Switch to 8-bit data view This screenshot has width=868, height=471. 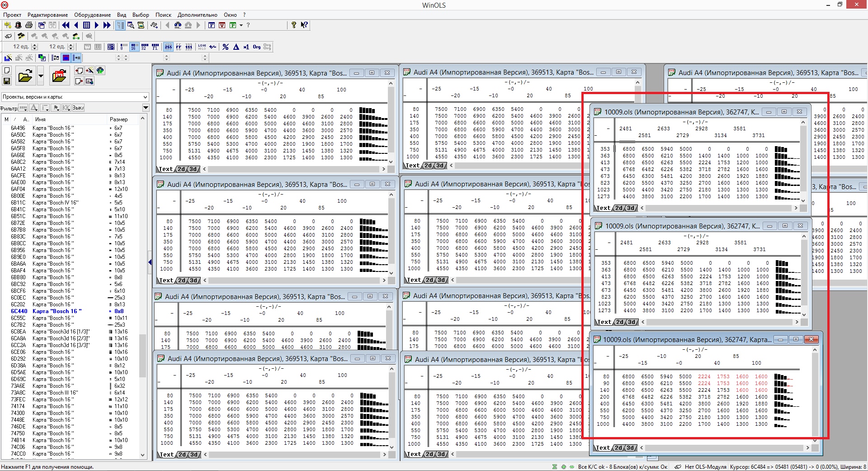pyautogui.click(x=124, y=47)
